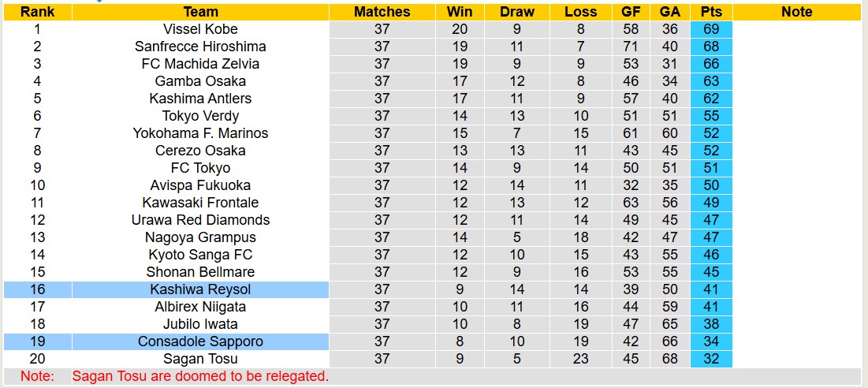Select Urawa Red Diamonds team name

tap(200, 220)
